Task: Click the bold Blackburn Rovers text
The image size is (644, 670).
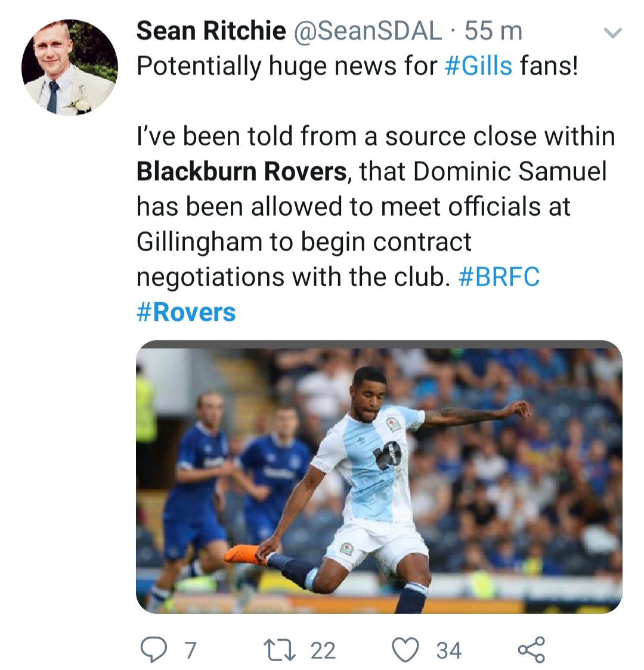Action: [242, 171]
